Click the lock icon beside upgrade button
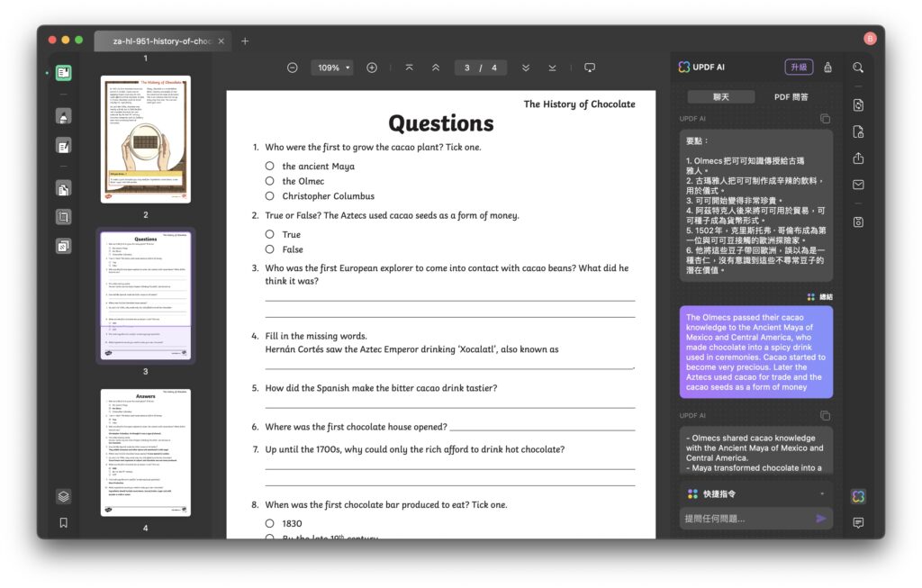 pos(827,67)
